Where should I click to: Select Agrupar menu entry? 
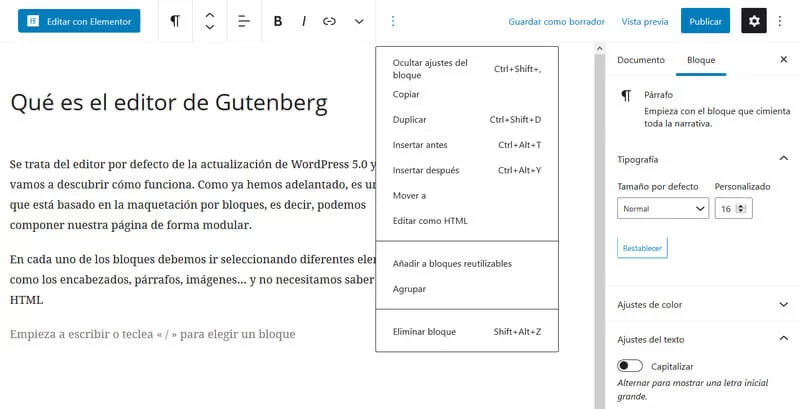tap(467, 289)
